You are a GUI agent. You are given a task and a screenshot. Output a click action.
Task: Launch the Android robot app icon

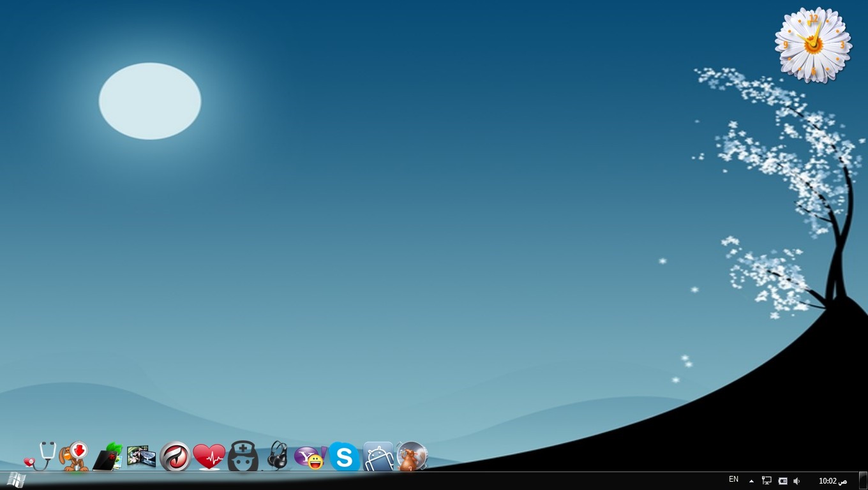[x=378, y=457]
